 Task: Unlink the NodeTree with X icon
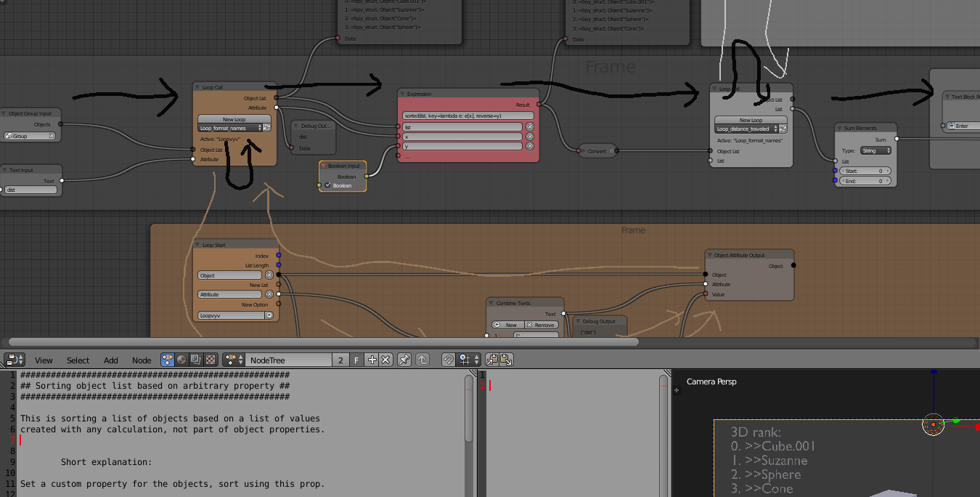[x=386, y=360]
